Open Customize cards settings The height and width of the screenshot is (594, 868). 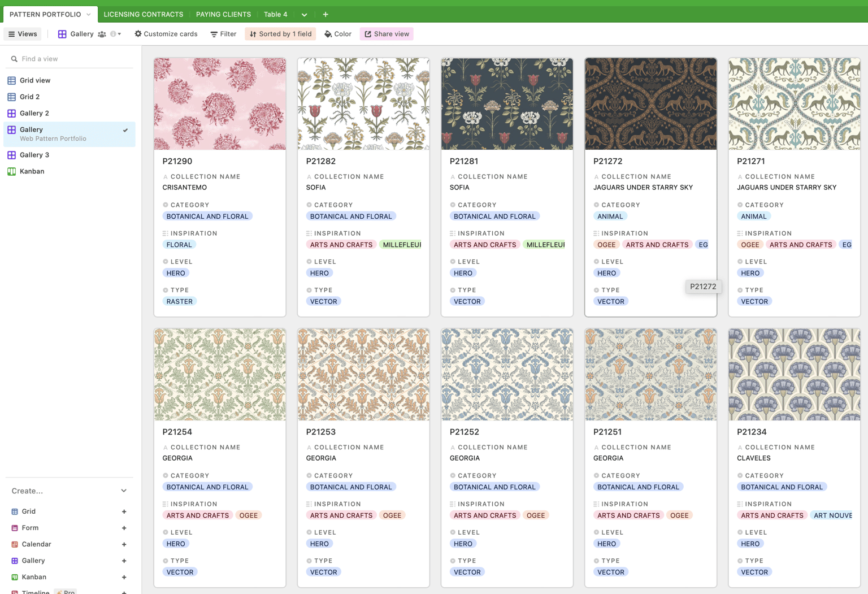coord(166,34)
